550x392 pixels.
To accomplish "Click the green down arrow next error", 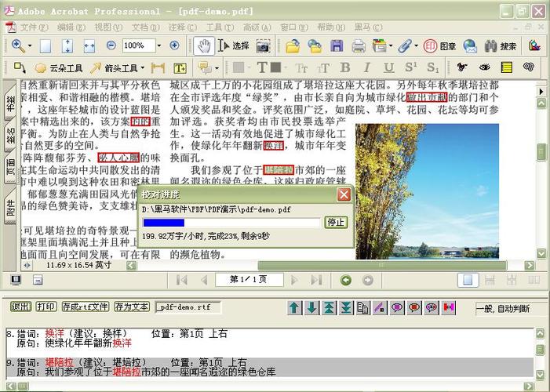I will pyautogui.click(x=311, y=308).
